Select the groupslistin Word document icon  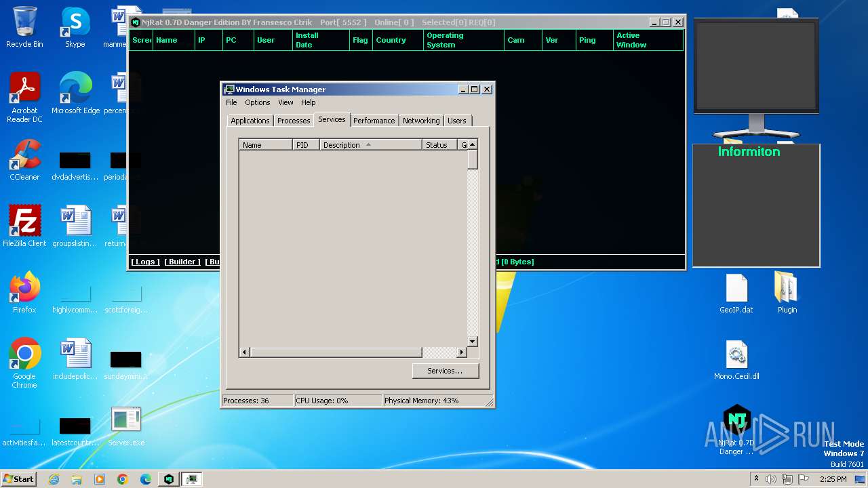pos(75,226)
